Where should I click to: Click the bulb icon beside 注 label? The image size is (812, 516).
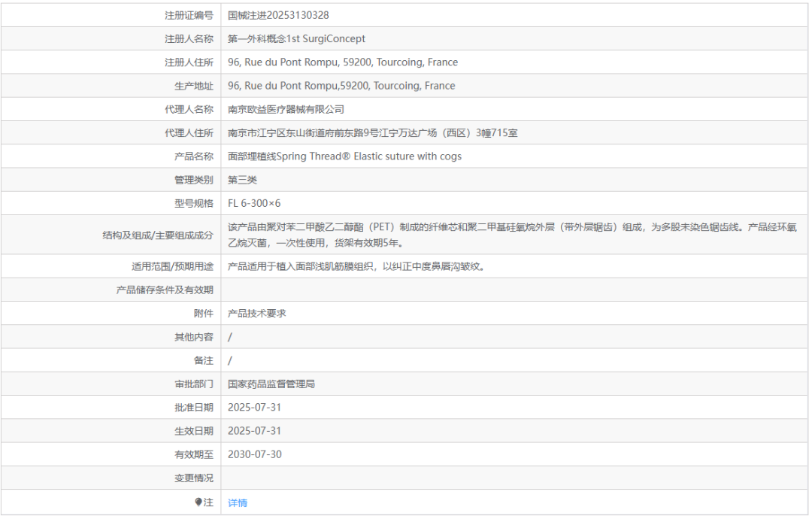click(x=198, y=502)
